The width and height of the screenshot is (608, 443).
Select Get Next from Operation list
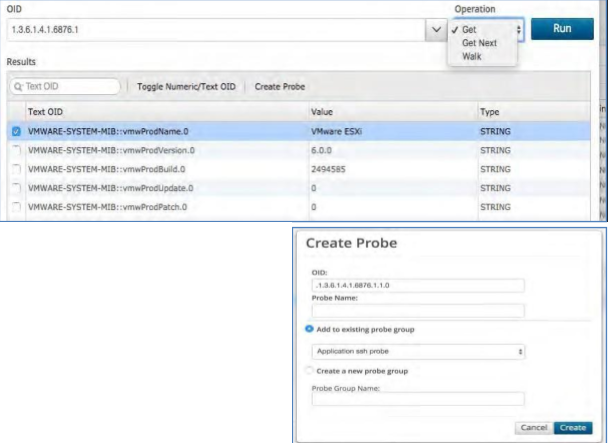tap(481, 43)
